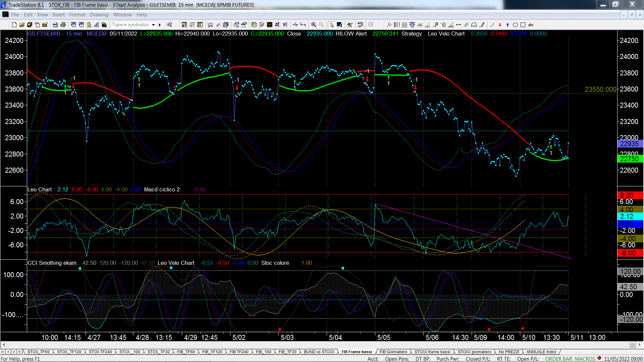Click the candlestick bar type icon
The image size is (644, 362).
(x=285, y=24)
